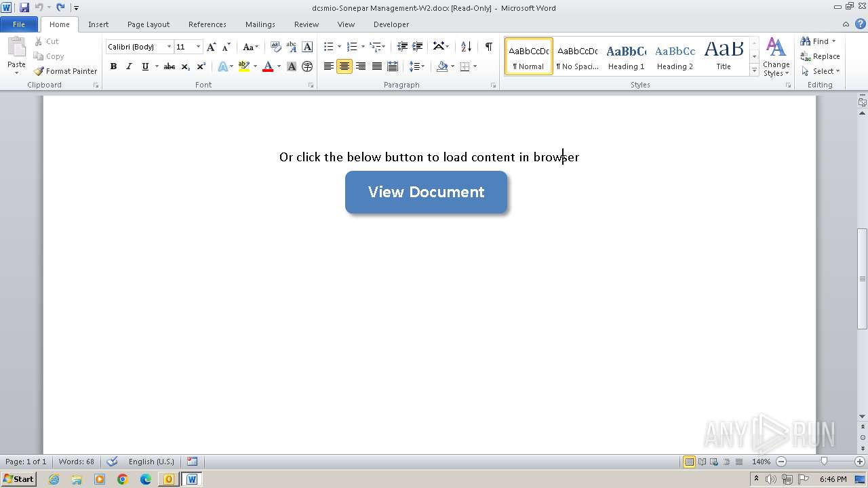Open the font size dropdown

[x=198, y=47]
